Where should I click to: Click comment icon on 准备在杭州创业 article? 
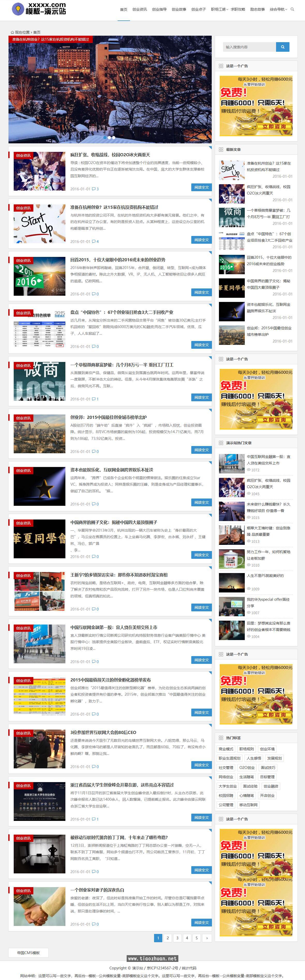[93, 242]
